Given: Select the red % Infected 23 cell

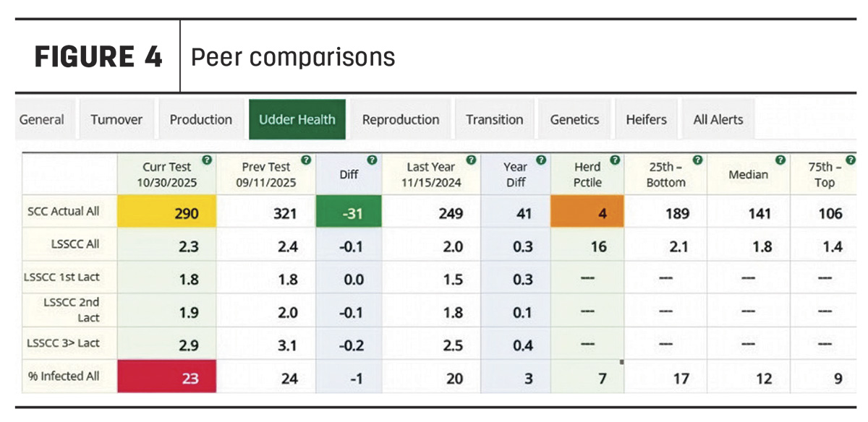Looking at the screenshot, I should point(166,377).
